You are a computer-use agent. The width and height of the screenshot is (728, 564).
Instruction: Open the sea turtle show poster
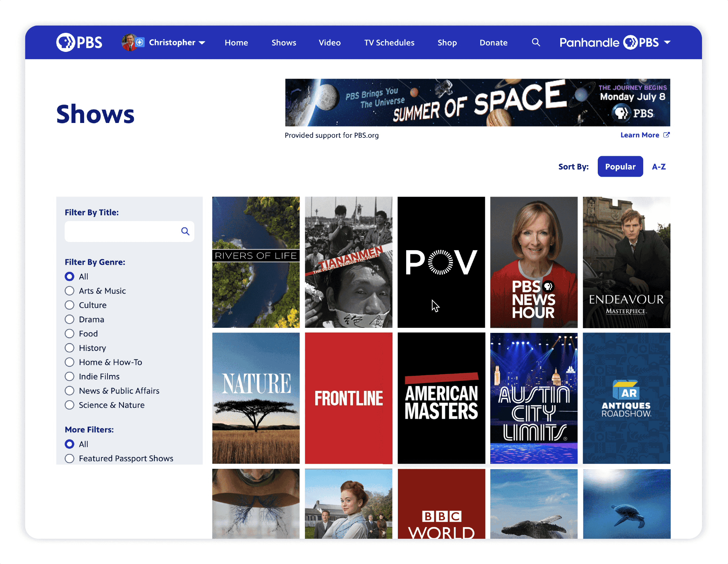click(627, 504)
